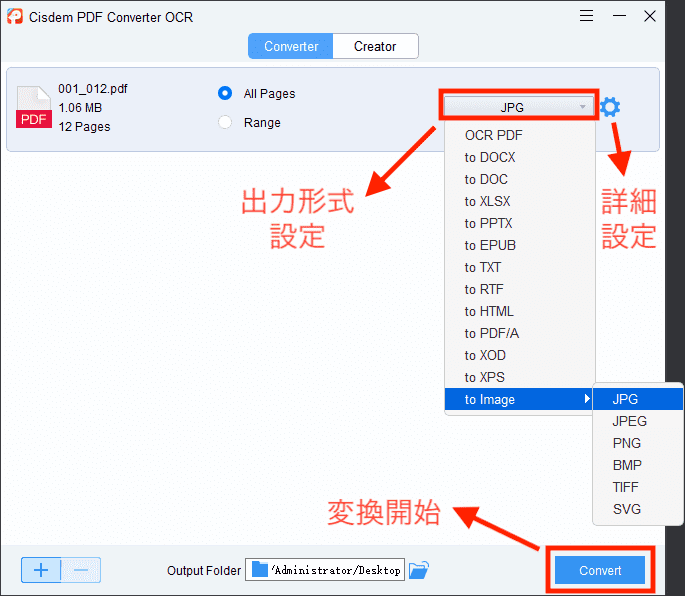Choose to XPS output format
685x596 pixels.
(x=520, y=377)
